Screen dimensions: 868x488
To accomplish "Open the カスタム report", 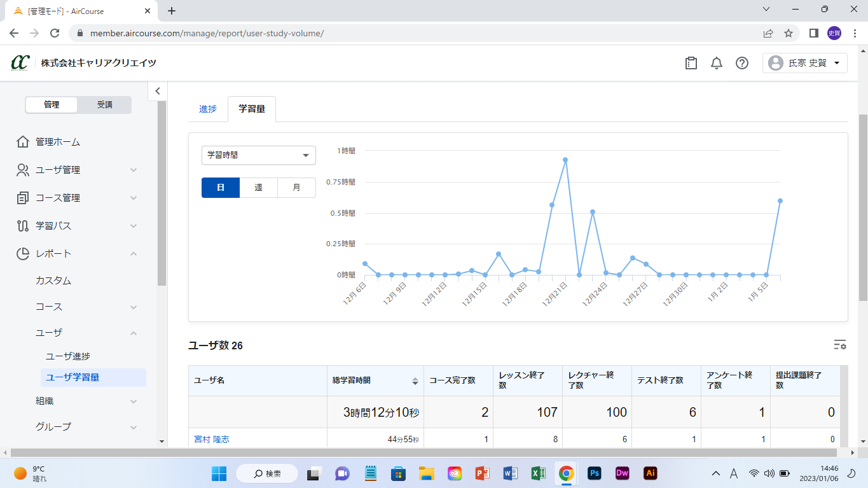I will click(53, 281).
